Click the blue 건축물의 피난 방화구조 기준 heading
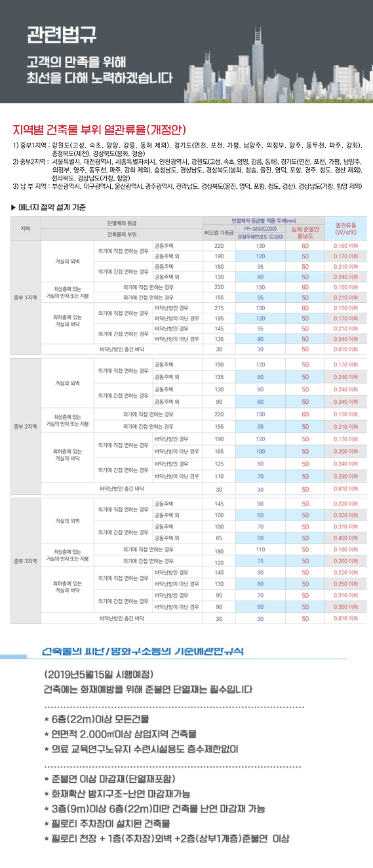The height and width of the screenshot is (868, 373). pyautogui.click(x=143, y=651)
